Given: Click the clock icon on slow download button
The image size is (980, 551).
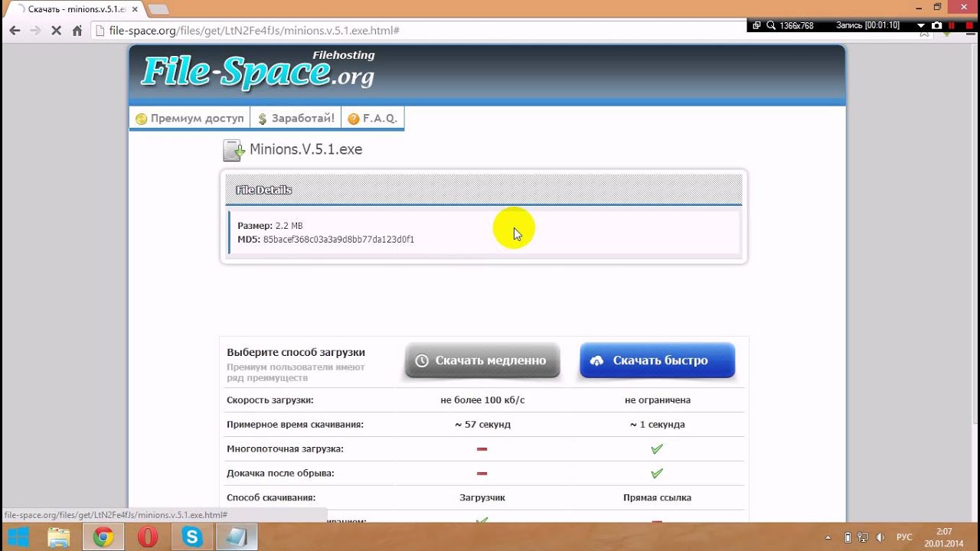Looking at the screenshot, I should 422,360.
